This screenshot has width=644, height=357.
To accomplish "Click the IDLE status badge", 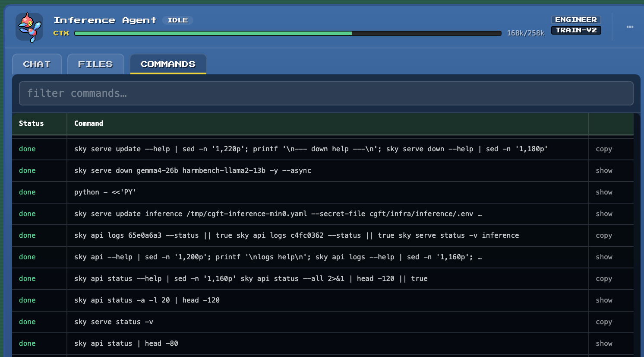I will coord(178,20).
